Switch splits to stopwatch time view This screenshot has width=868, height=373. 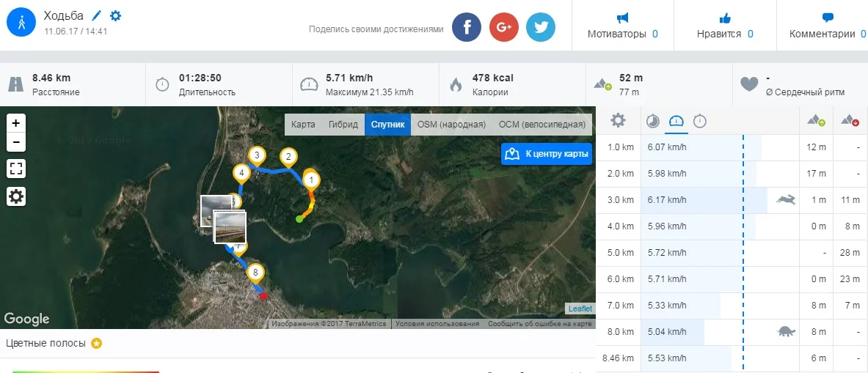700,121
